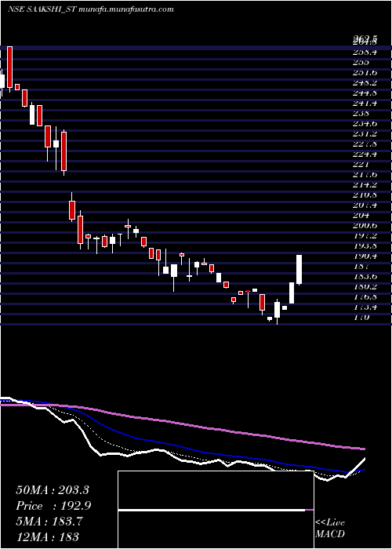Click the 187 price axis label
This screenshot has width=392, height=549.
[x=362, y=267]
